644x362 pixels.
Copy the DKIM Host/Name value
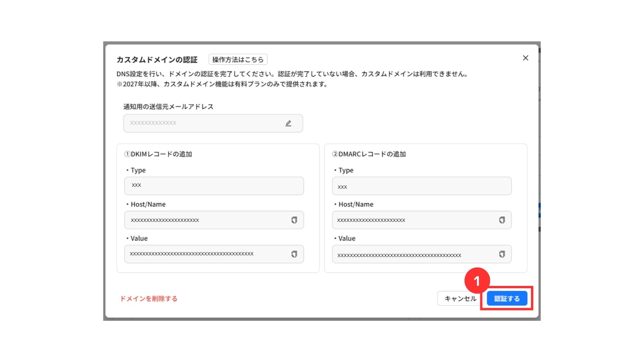(294, 220)
